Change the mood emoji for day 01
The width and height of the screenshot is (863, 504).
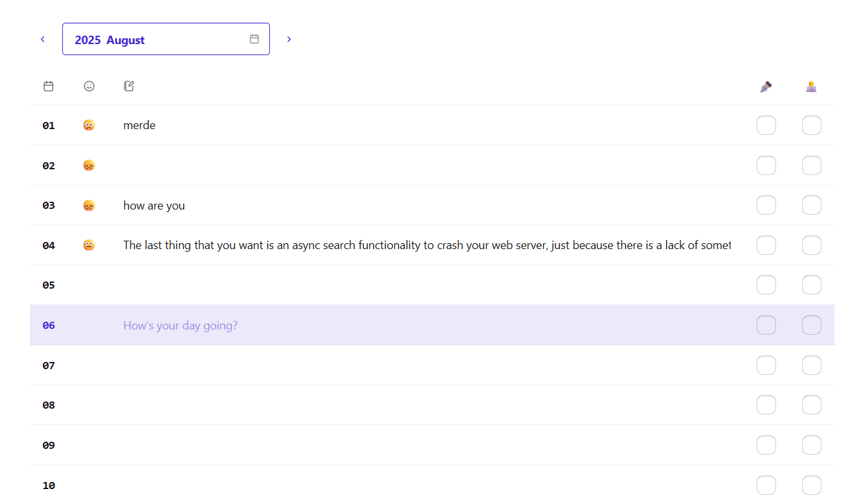89,125
